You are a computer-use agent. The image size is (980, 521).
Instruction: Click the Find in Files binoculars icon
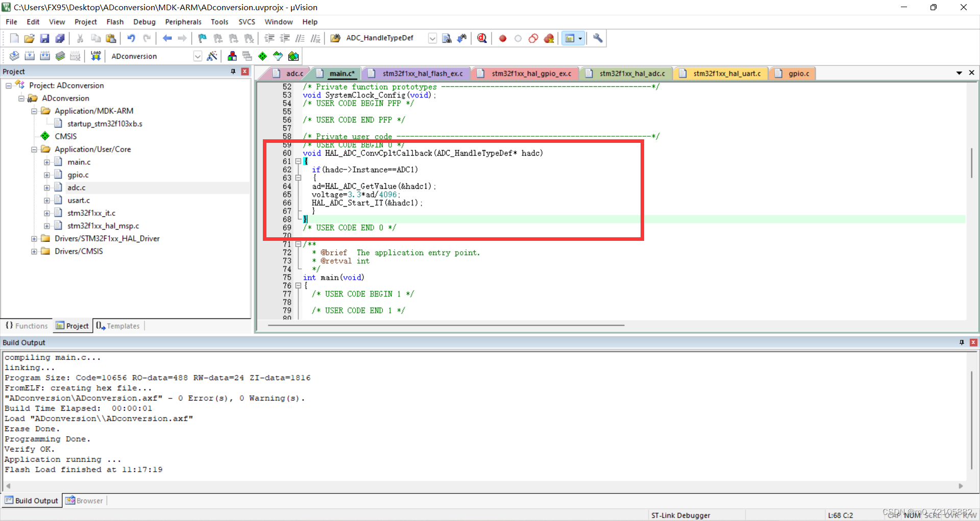[x=447, y=38]
